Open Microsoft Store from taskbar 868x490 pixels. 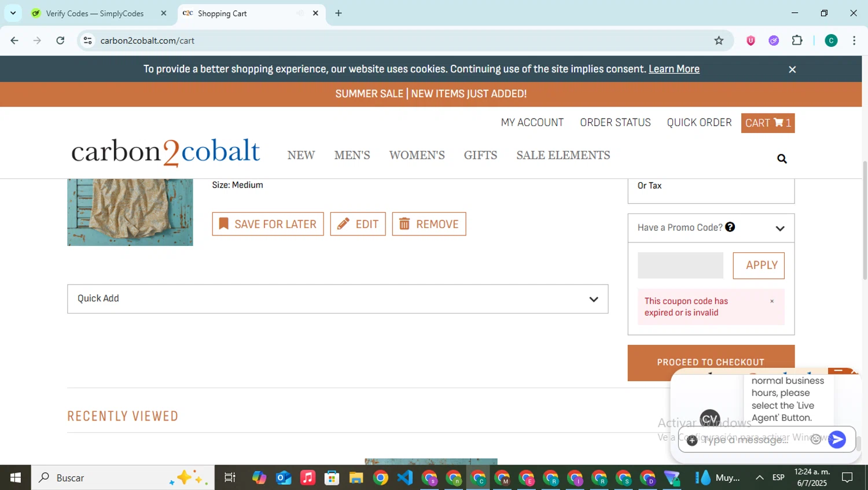[332, 478]
